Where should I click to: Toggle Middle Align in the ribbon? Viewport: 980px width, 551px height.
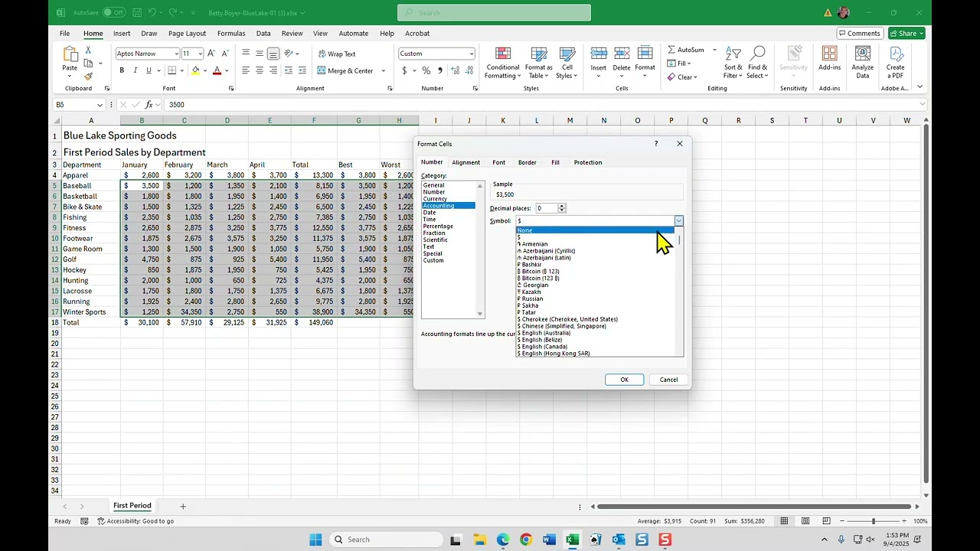tap(260, 54)
